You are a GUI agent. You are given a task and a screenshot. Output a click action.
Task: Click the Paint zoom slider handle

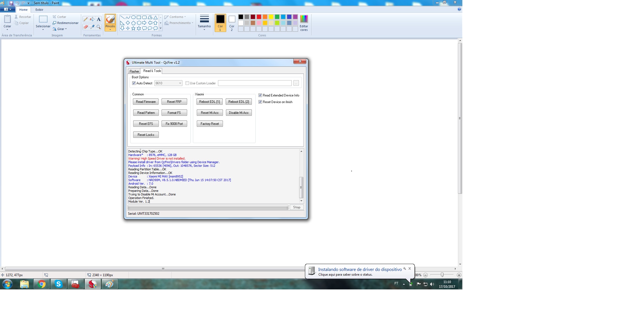442,275
